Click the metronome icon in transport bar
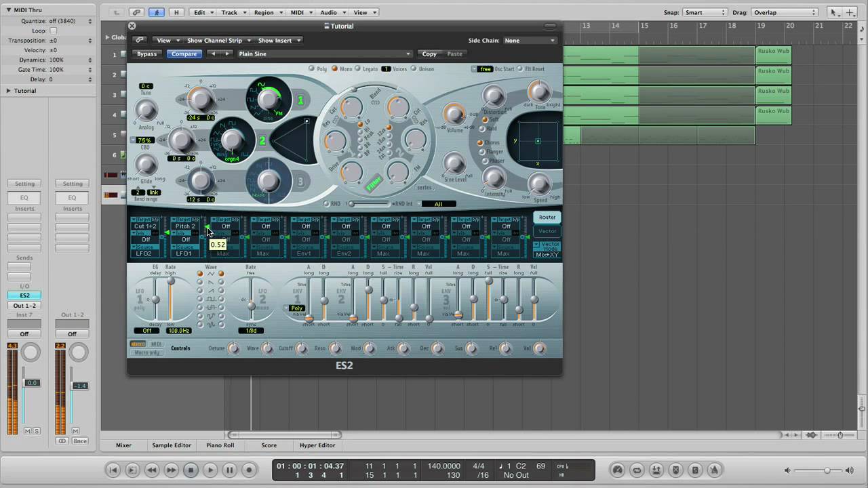Viewport: 868px width, 488px height. click(714, 470)
